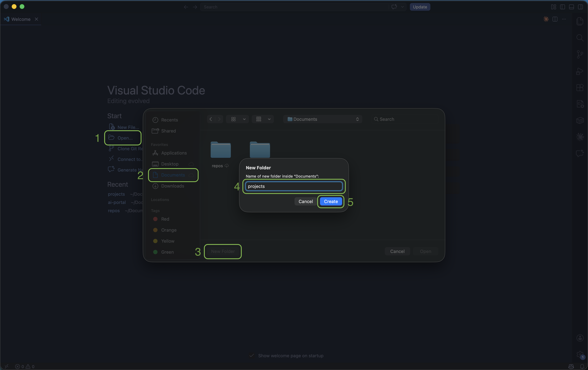Image resolution: width=588 pixels, height=370 pixels.
Task: Open errors and warnings count in status bar
Action: tap(25, 366)
